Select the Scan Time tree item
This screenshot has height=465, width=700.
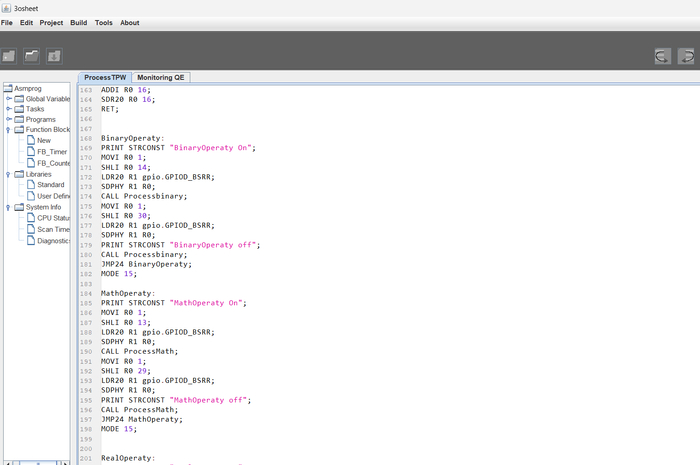point(53,229)
